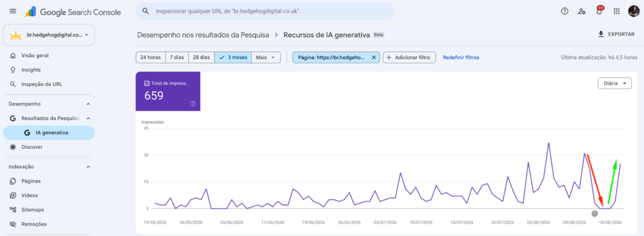Viewport: 644px width, 236px height.
Task: Select the 7 dias range
Action: click(x=177, y=57)
